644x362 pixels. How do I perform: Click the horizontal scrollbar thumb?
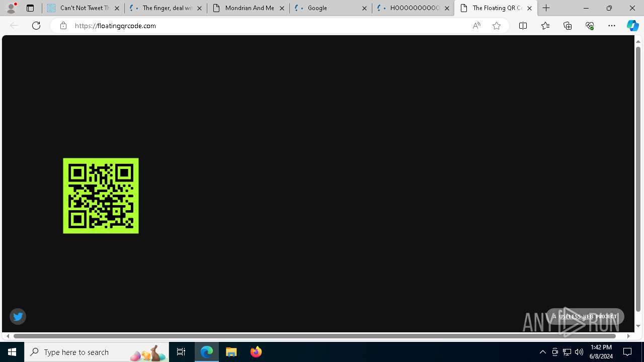315,336
